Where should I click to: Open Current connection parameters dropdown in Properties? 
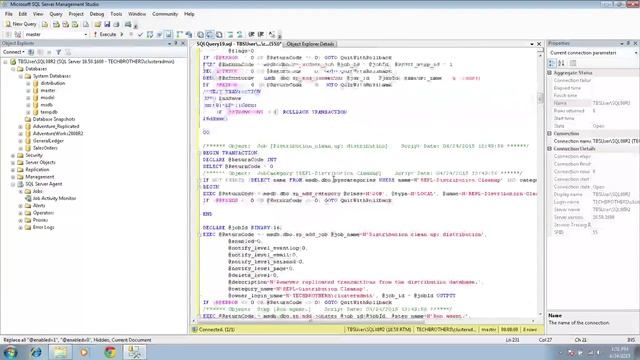(x=636, y=53)
